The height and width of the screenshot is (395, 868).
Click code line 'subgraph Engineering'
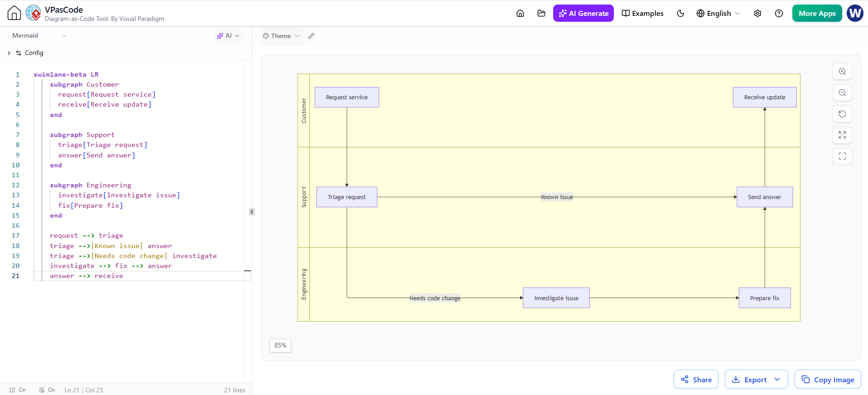[x=91, y=185]
